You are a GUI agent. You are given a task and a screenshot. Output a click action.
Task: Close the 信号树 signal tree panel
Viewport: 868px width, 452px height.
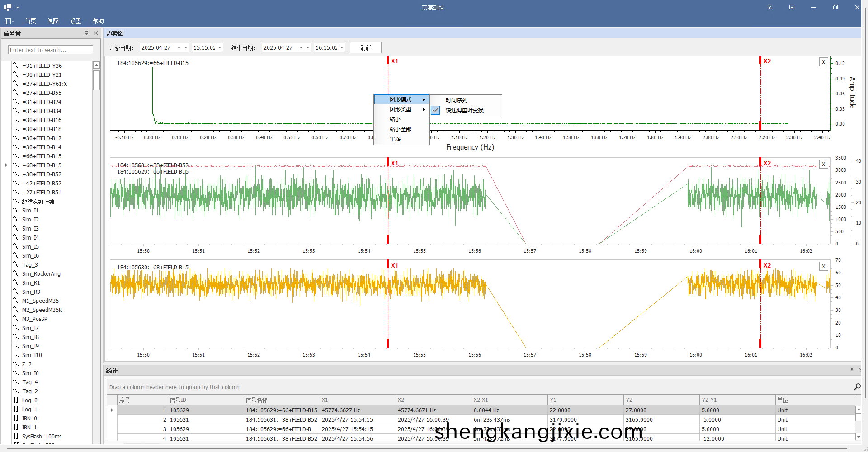pyautogui.click(x=96, y=33)
